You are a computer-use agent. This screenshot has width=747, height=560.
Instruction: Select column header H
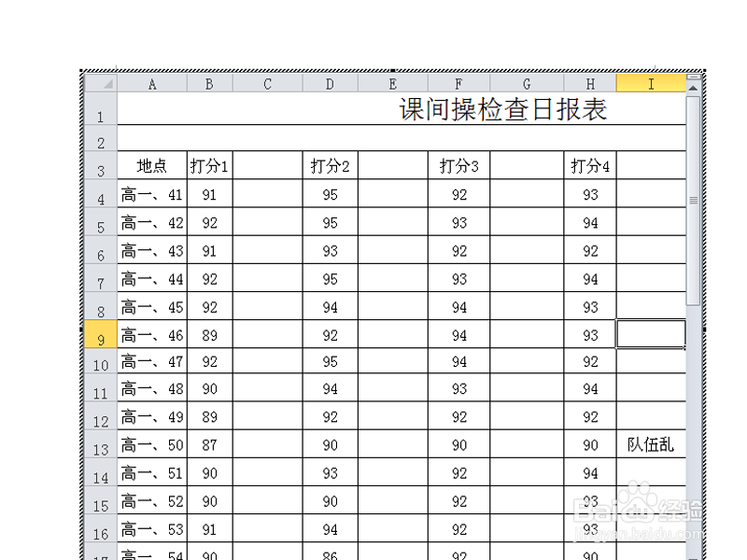pos(590,83)
